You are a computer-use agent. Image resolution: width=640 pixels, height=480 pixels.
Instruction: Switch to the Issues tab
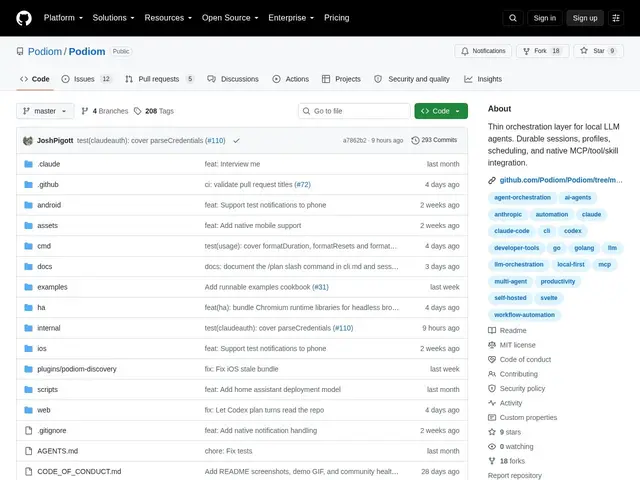[86, 79]
